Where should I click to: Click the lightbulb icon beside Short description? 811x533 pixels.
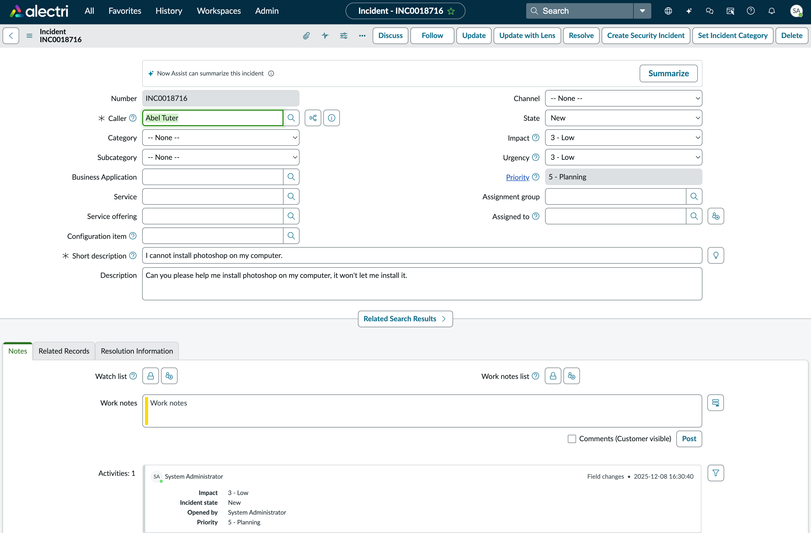[715, 256]
